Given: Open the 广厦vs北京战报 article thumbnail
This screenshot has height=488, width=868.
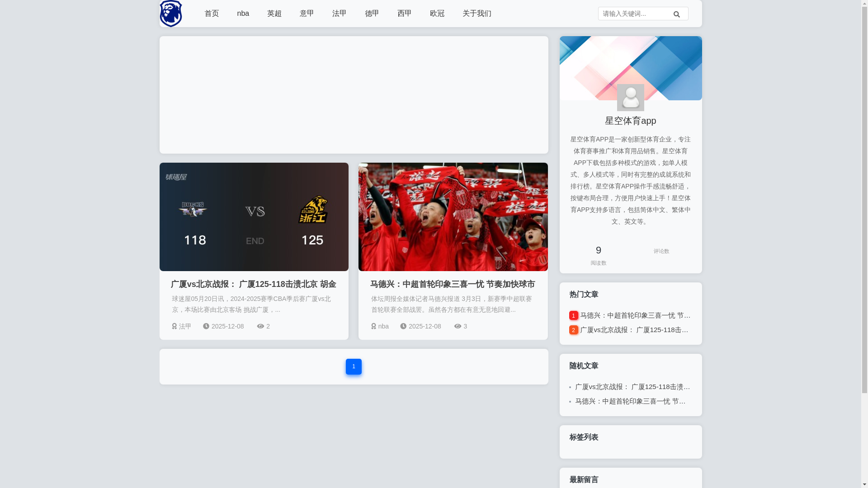Looking at the screenshot, I should [254, 217].
